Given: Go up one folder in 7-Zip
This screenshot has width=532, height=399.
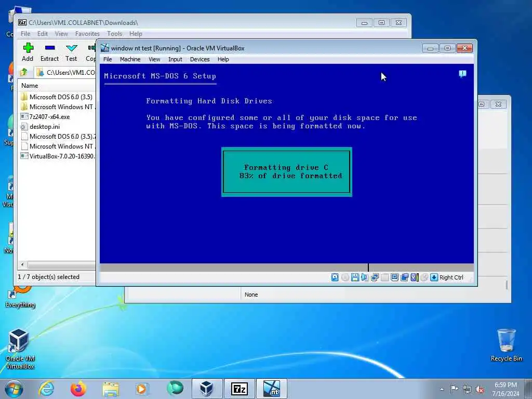Looking at the screenshot, I should 24,72.
